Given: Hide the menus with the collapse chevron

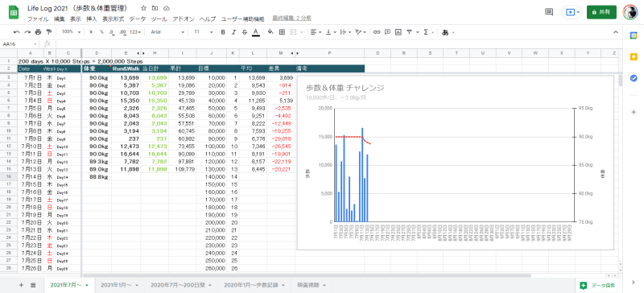Looking at the screenshot, I should coord(615,32).
